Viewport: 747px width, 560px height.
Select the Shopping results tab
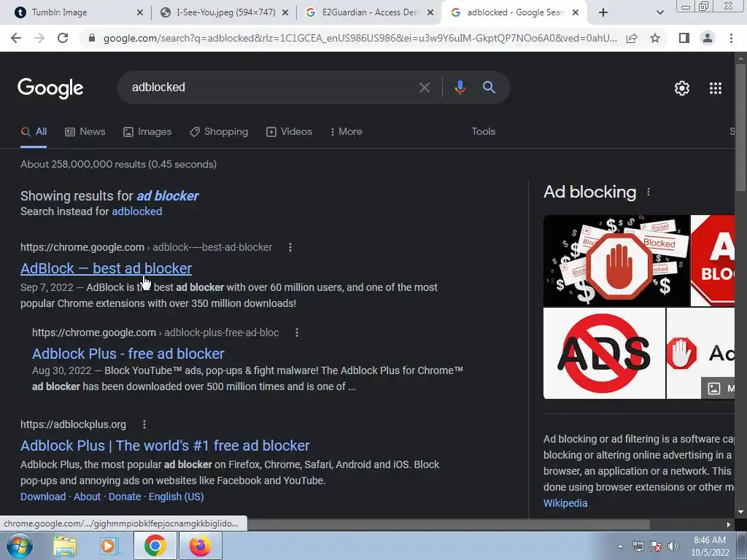[219, 131]
